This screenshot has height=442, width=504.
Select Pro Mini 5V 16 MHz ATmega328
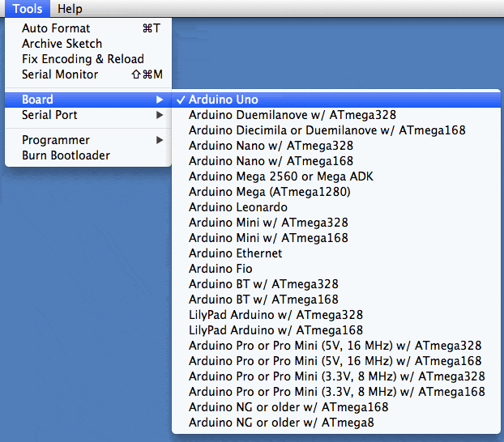point(336,346)
